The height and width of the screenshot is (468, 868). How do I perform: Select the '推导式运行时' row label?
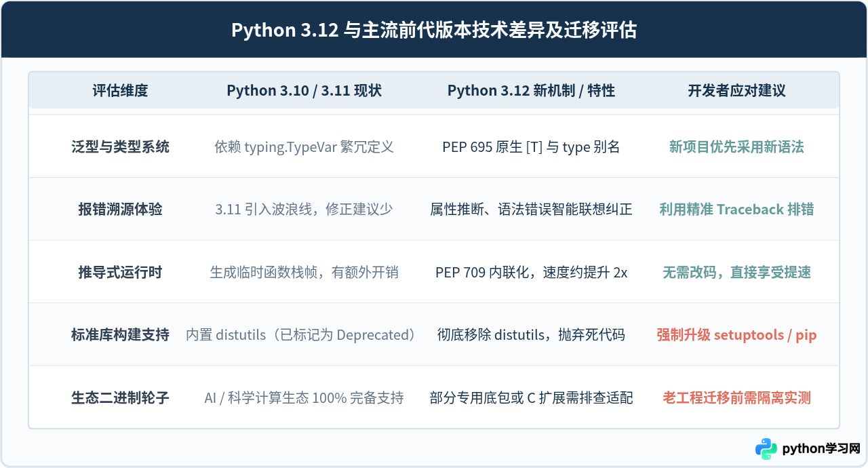[120, 273]
